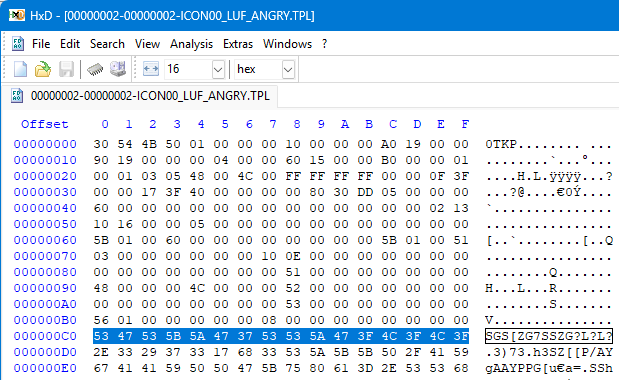The image size is (619, 380).
Task: Click offset row 00000060
Action: (x=45, y=240)
